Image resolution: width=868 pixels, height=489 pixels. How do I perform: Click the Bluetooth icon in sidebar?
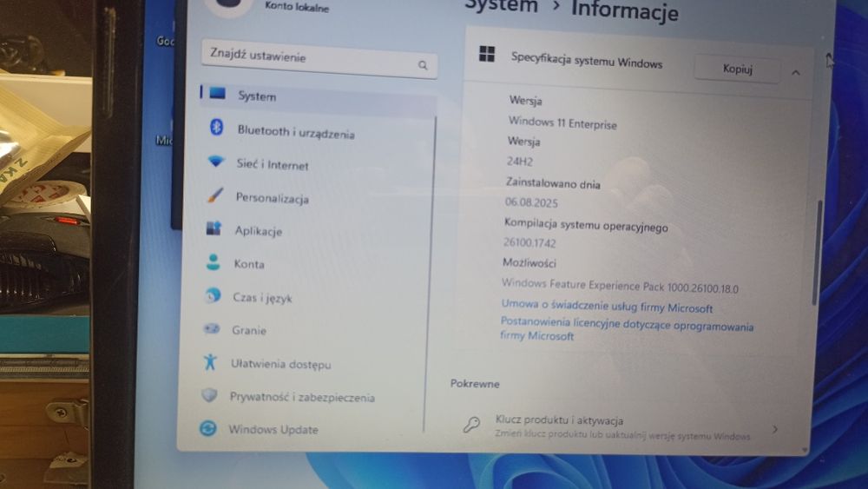tap(216, 127)
